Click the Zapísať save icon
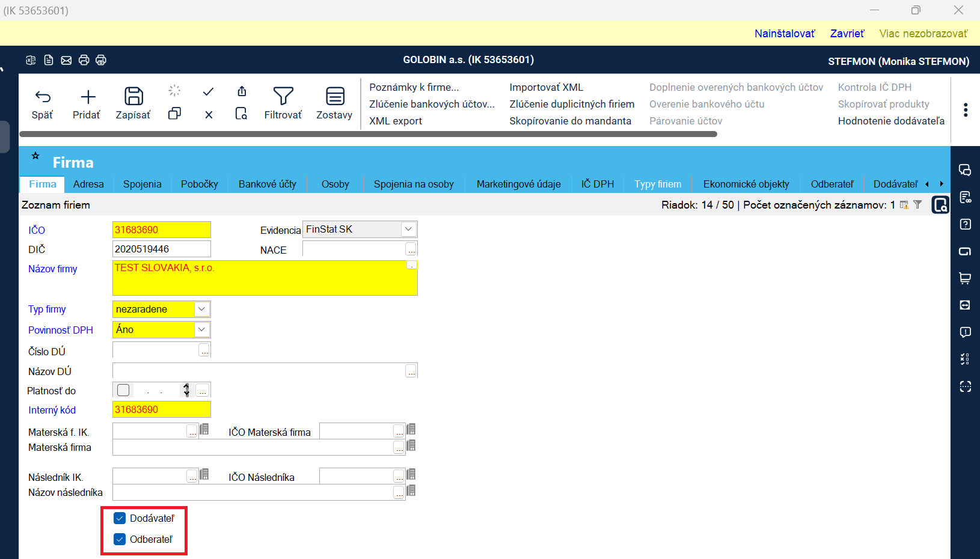This screenshot has width=980, height=559. pyautogui.click(x=133, y=97)
